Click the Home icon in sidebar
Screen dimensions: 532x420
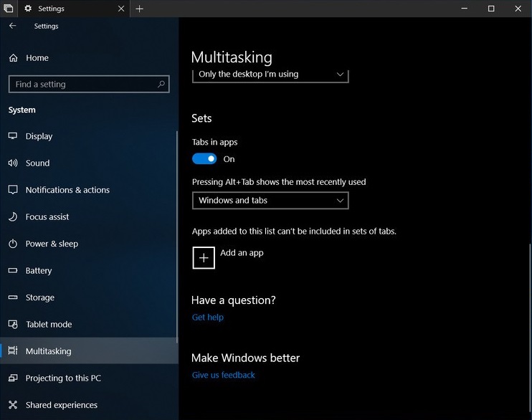(13, 58)
